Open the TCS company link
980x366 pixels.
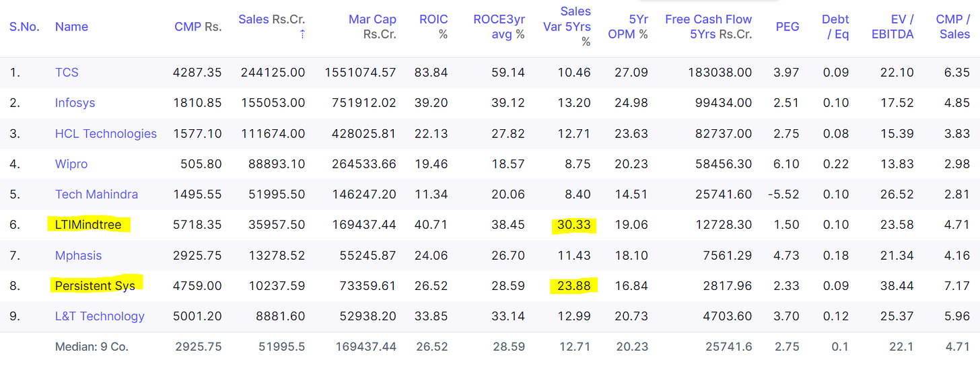tap(67, 73)
